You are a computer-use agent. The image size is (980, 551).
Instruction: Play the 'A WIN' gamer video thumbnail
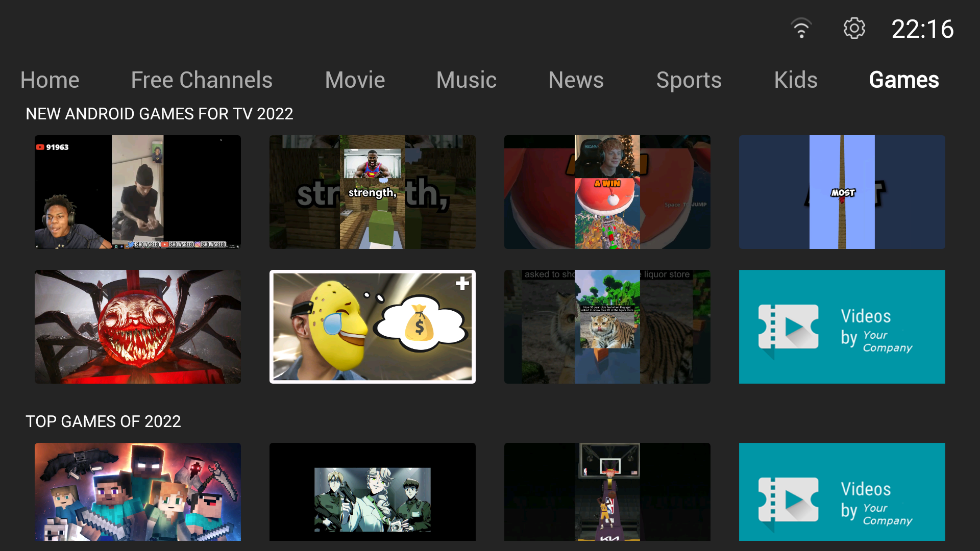click(x=607, y=192)
